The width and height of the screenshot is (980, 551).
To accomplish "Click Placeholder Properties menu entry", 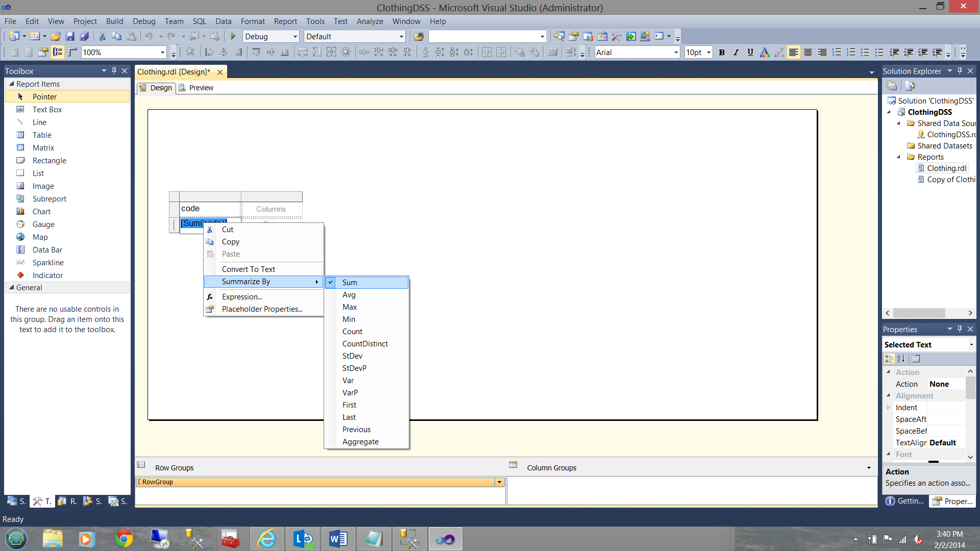I will (262, 309).
